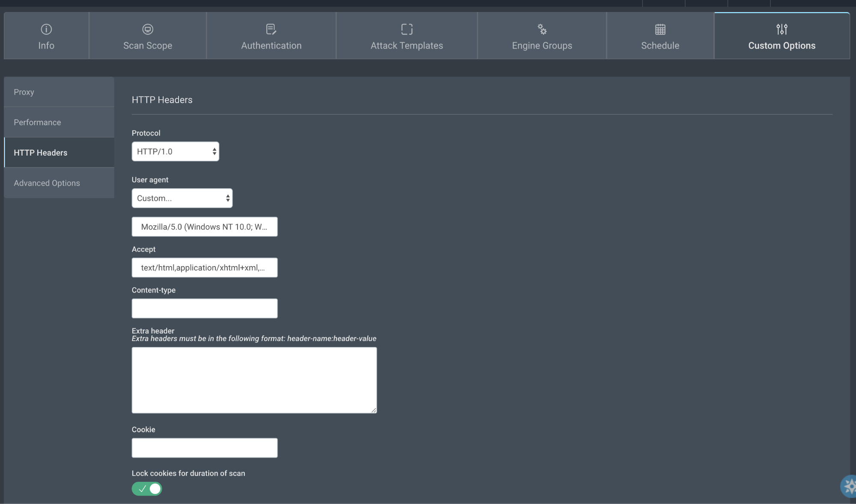Expand the User agent Custom dropdown
The width and height of the screenshot is (856, 504).
click(182, 198)
